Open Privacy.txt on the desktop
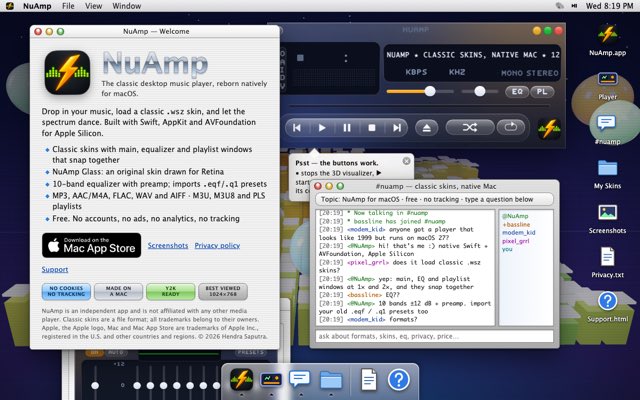The width and height of the screenshot is (640, 400). pos(607,263)
